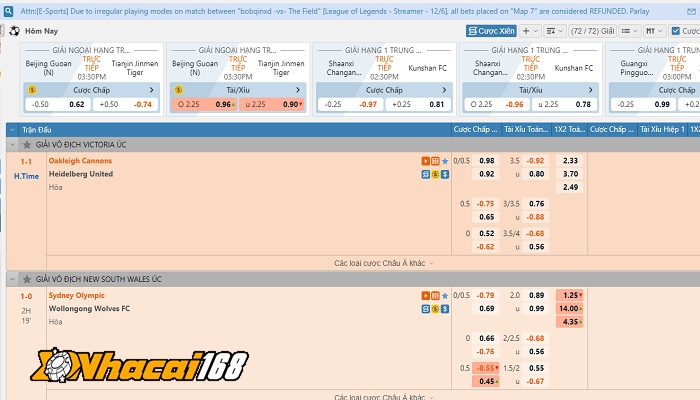Select -0.50 at 0.62 on Beijing Guoan card
700x400 pixels.
click(58, 104)
